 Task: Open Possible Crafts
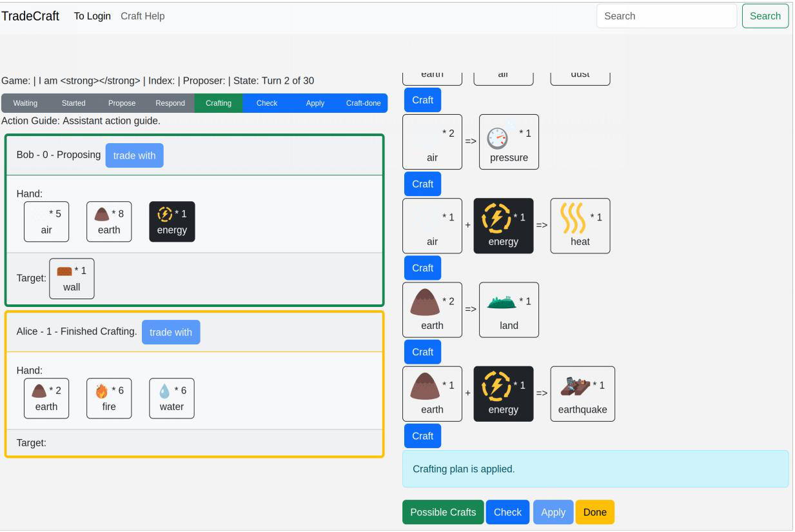pyautogui.click(x=442, y=511)
